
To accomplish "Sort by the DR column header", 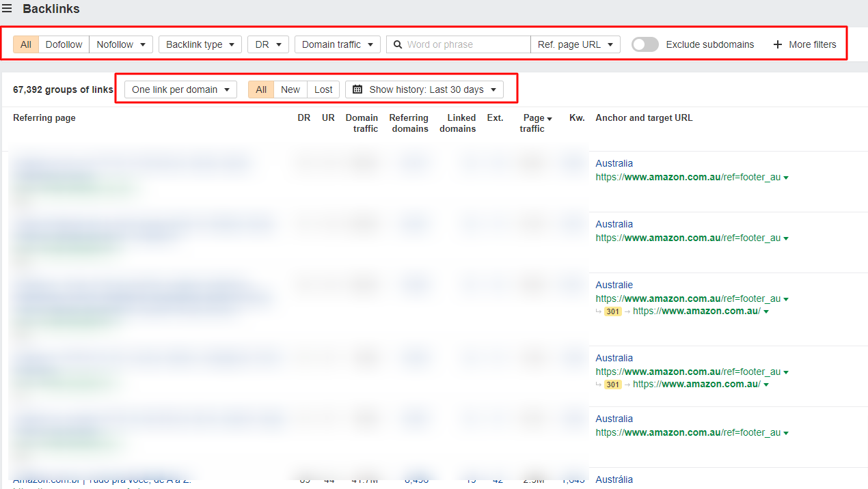I will point(304,117).
